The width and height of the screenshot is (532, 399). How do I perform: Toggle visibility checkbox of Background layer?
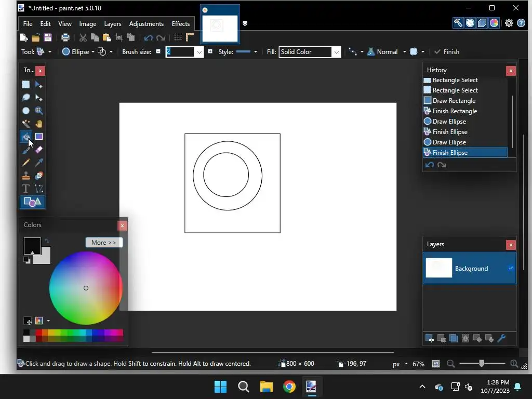[x=511, y=269]
